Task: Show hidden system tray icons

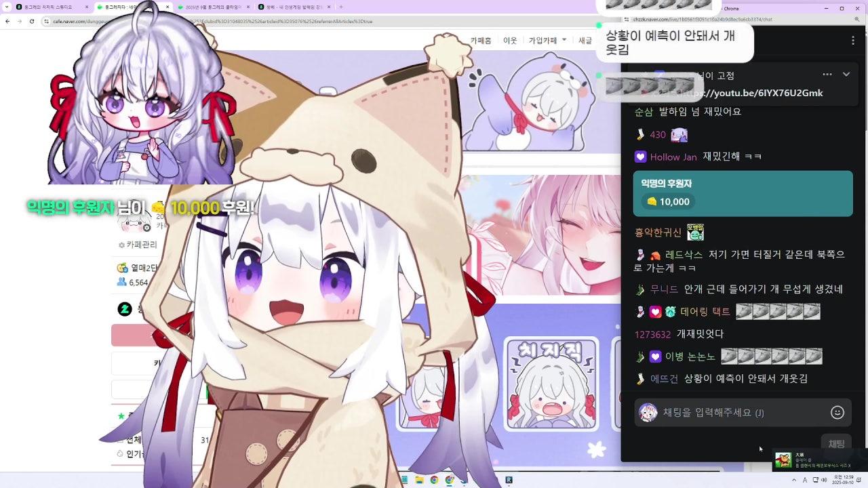Action: point(795,480)
